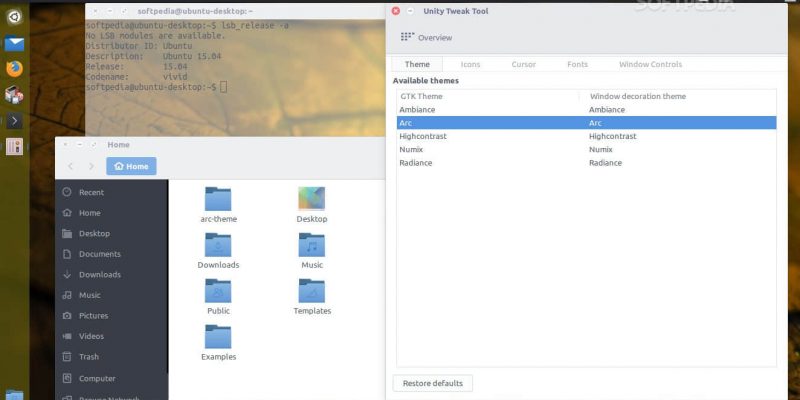Click the terminal command prompt area
Image resolution: width=800 pixels, height=400 pixels.
[x=223, y=87]
